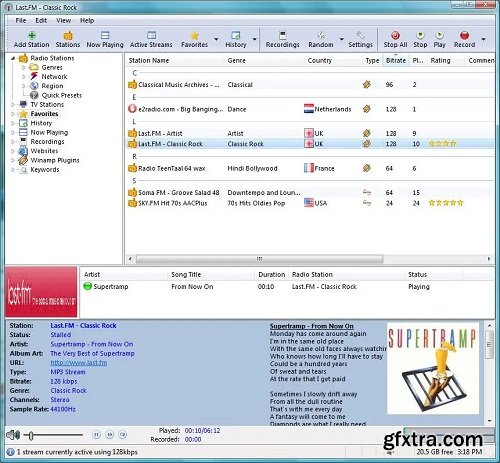Sort by the Bitrate column header
The image size is (500, 463).
(396, 61)
